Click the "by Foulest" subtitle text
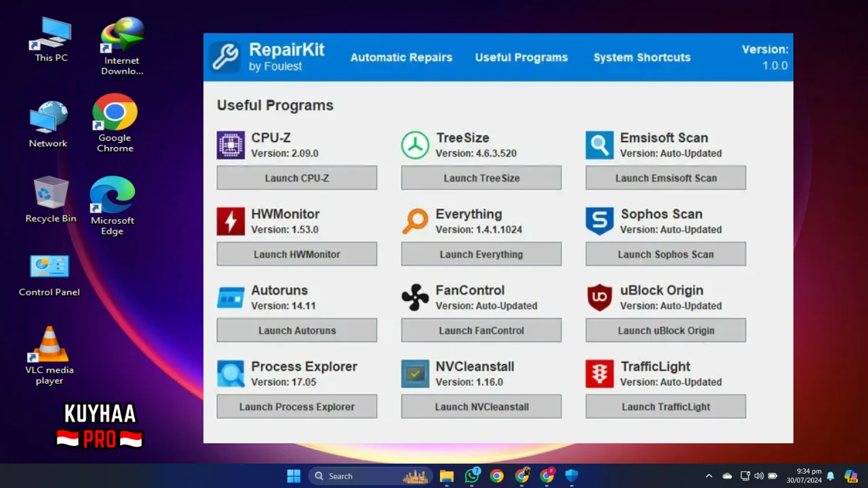Image resolution: width=868 pixels, height=488 pixels. coord(275,66)
